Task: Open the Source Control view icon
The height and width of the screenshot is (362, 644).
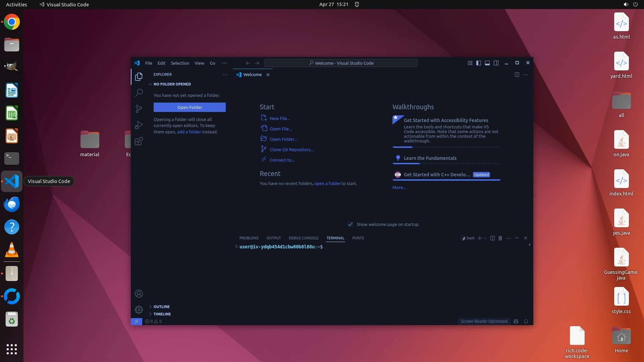Action: [x=139, y=109]
